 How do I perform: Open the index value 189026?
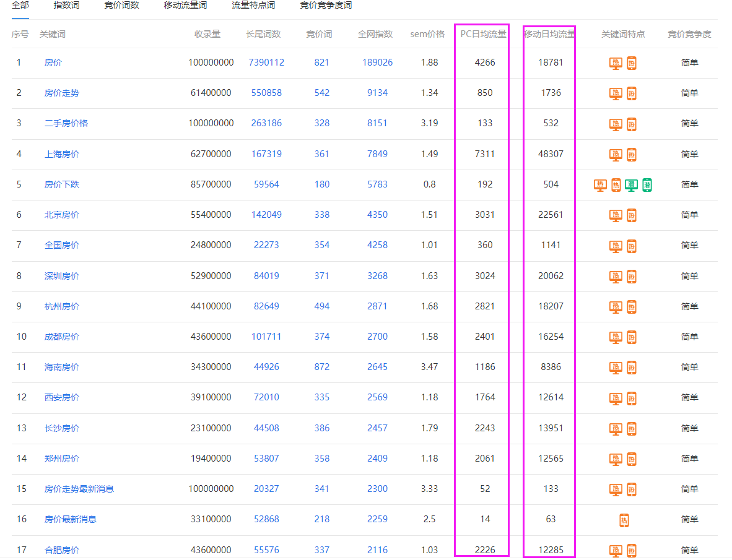pos(377,62)
